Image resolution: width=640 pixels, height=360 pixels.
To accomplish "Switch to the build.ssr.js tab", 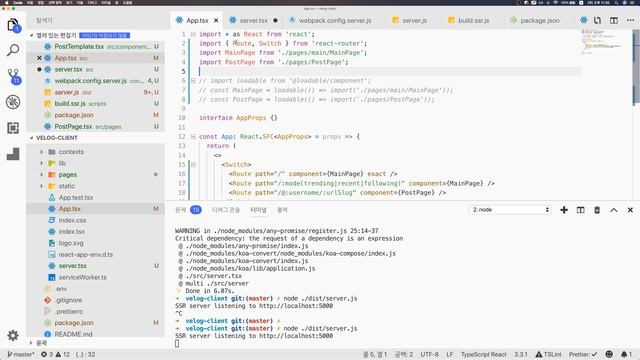I will click(473, 20).
